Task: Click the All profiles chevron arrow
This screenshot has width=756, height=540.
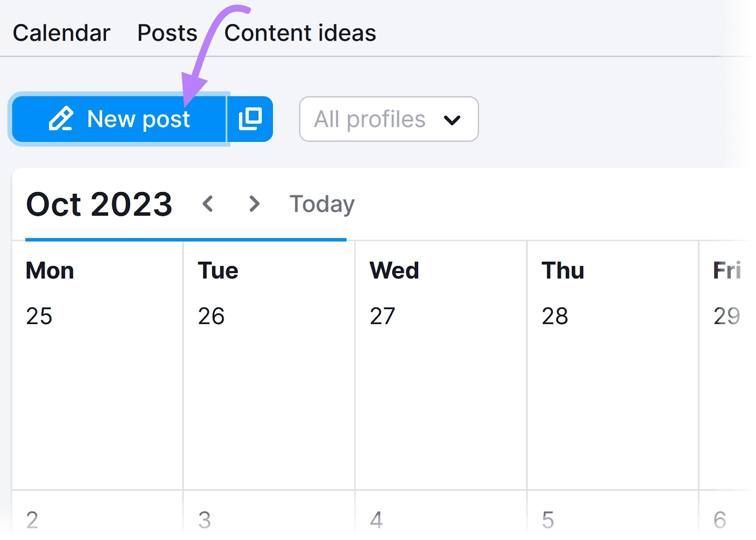Action: 452,120
